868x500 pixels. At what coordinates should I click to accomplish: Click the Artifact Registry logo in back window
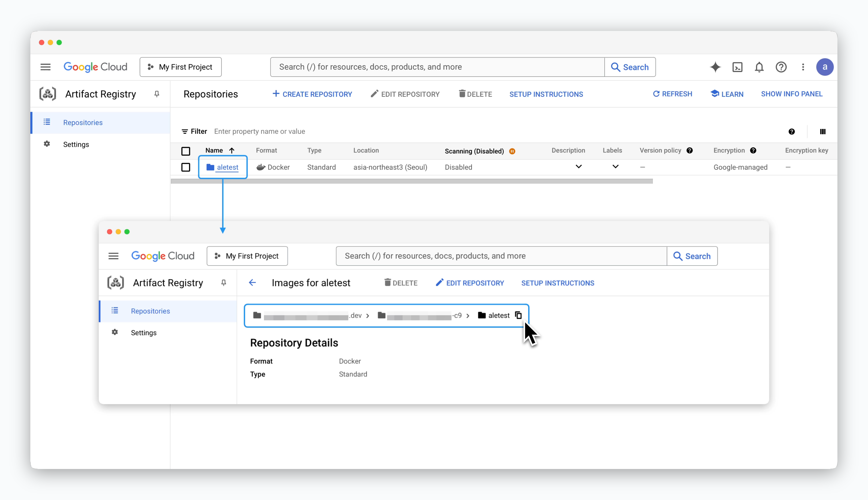(x=48, y=94)
